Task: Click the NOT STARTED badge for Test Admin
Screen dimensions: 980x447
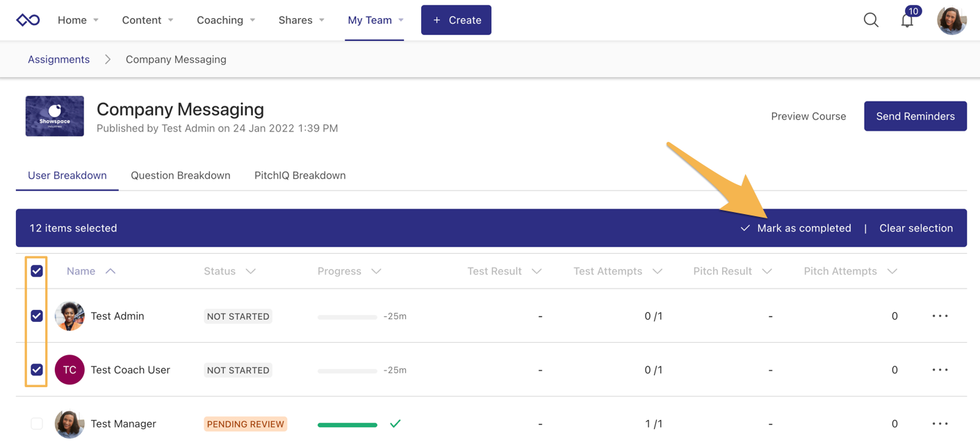Action: tap(238, 316)
